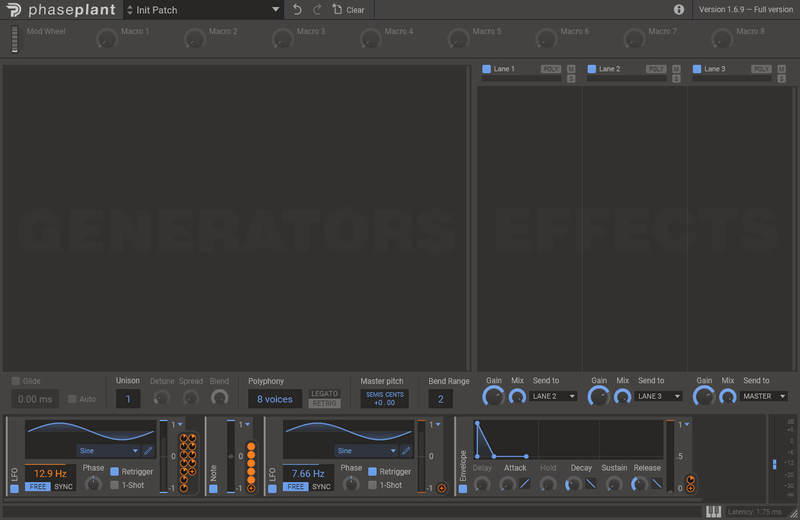The image size is (800, 520).
Task: Toggle Lane 1 enable button
Action: pos(487,69)
